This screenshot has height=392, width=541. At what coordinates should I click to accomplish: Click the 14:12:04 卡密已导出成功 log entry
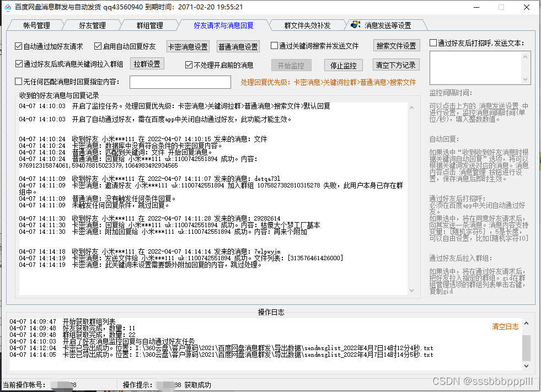coord(221,348)
